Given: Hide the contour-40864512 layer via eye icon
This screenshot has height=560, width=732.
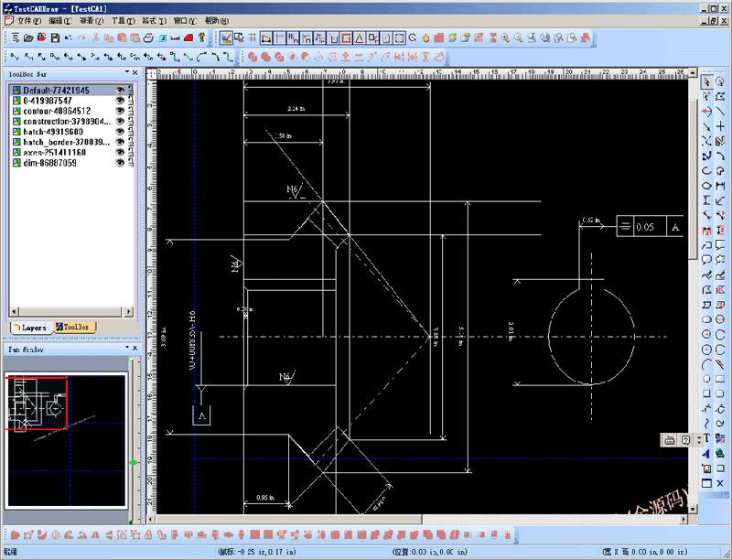Looking at the screenshot, I should click(119, 111).
